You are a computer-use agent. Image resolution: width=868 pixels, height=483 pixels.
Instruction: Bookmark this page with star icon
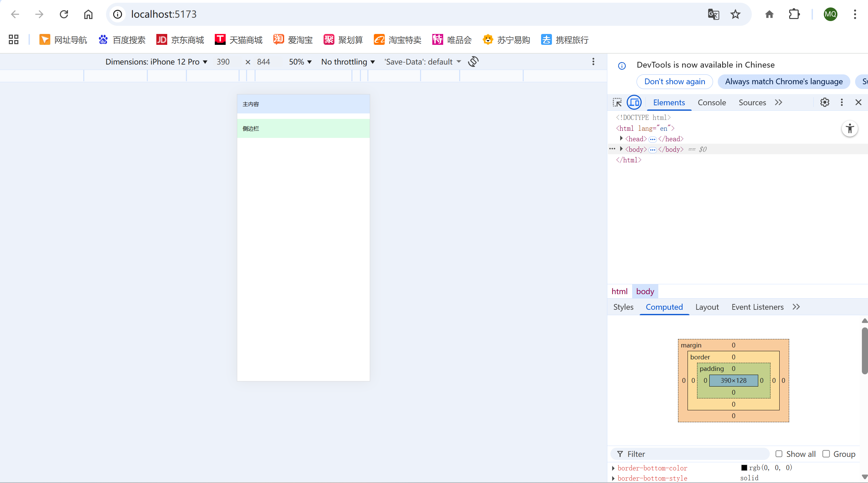pos(735,14)
